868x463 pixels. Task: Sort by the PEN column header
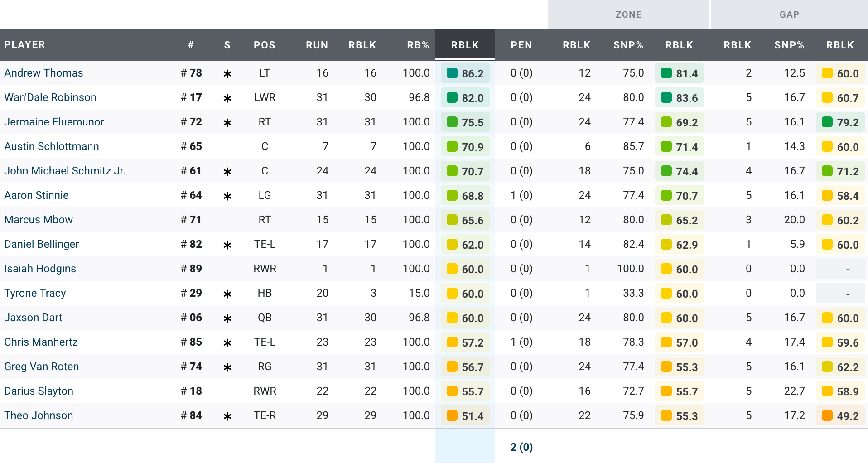pyautogui.click(x=521, y=45)
